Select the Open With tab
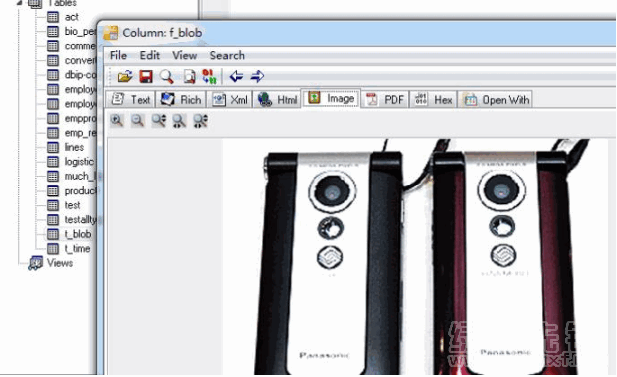Image resolution: width=617 pixels, height=377 pixels. tap(496, 100)
